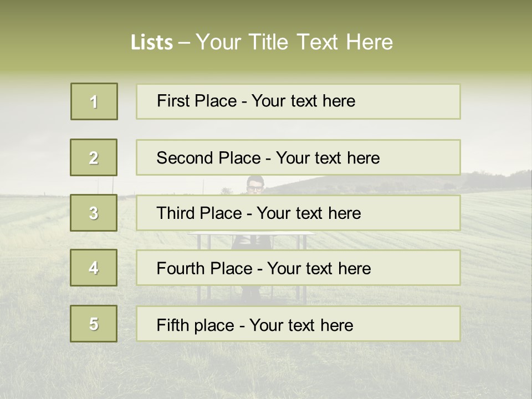The image size is (532, 399).
Task: Click 'Your text here' in First Place row
Action: 303,101
